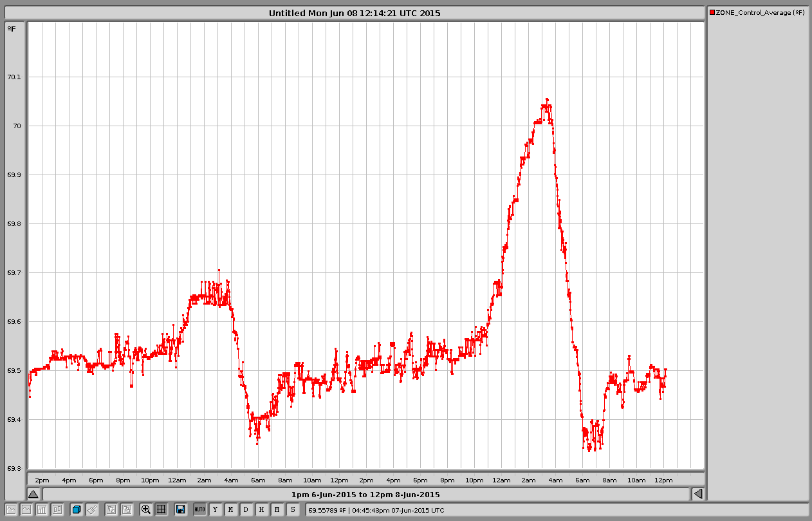Toggle the blue 3D cube icon

(x=77, y=509)
